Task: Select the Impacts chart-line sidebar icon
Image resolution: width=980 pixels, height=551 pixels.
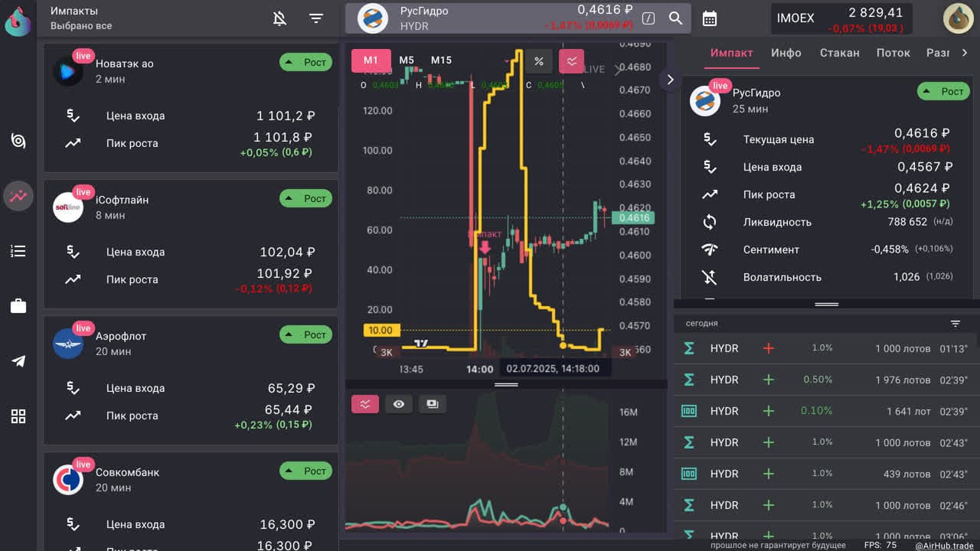Action: tap(18, 196)
